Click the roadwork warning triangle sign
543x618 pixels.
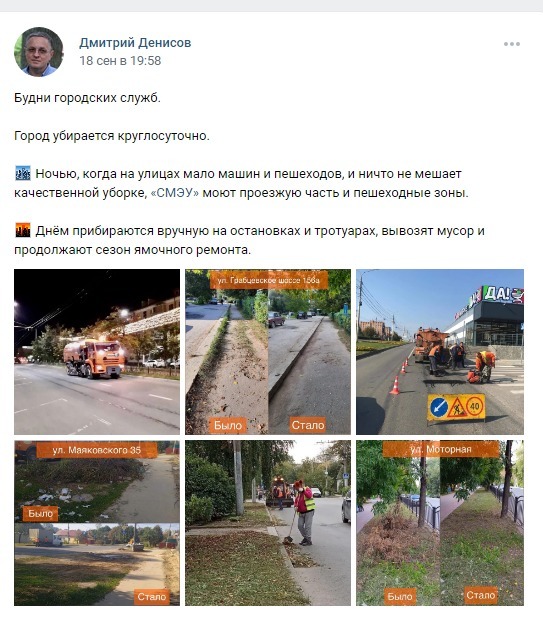[457, 408]
